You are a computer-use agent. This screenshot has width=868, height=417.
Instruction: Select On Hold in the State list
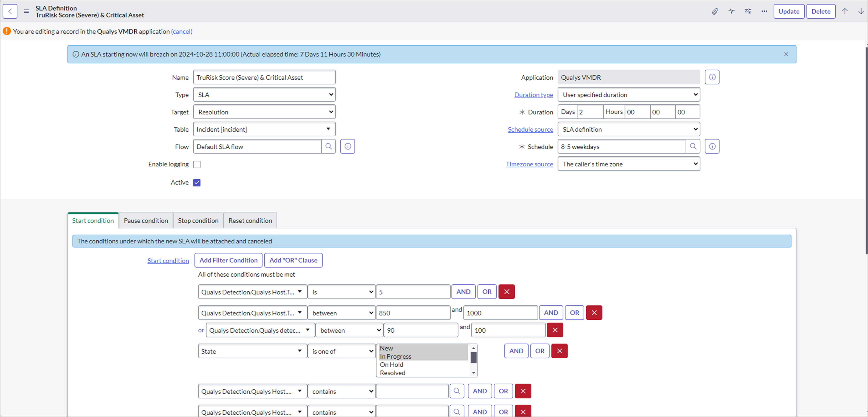click(392, 365)
